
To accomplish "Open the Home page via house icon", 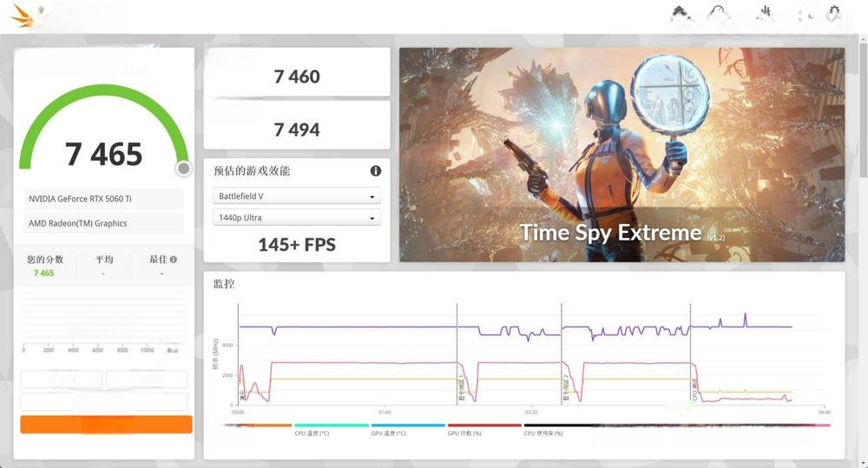I will (x=681, y=13).
